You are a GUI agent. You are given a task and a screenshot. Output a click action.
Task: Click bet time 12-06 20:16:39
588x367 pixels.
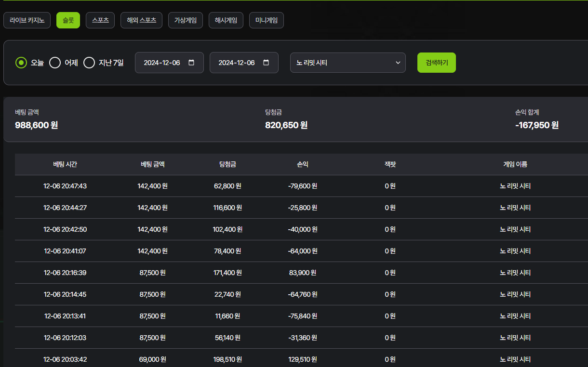[65, 273]
